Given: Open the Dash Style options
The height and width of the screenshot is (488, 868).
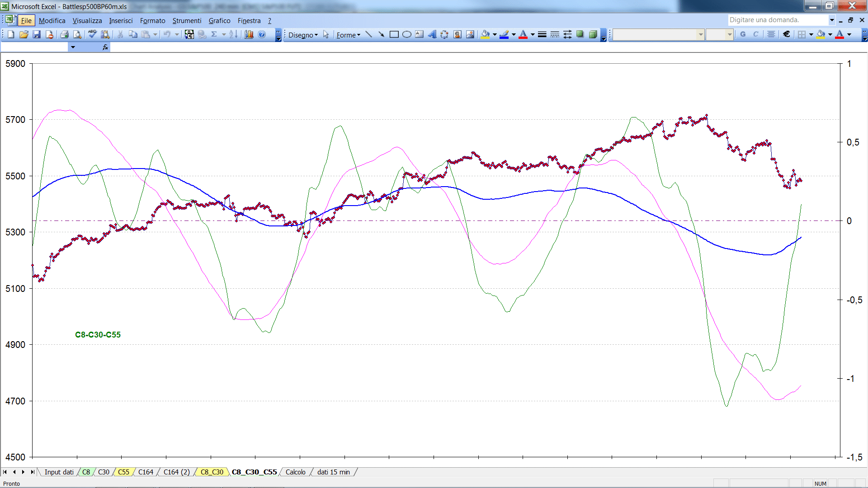Looking at the screenshot, I should coord(555,34).
